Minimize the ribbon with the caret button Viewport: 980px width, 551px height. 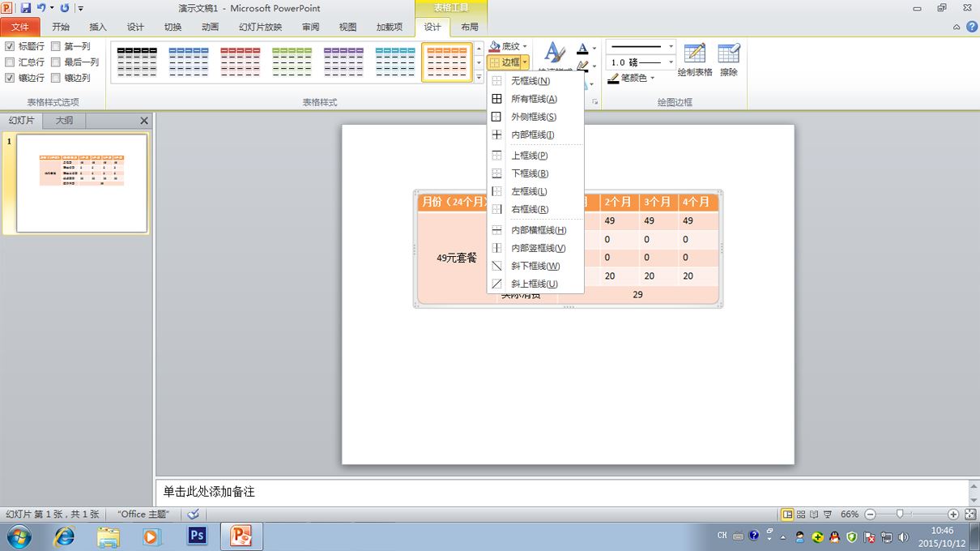pos(957,27)
